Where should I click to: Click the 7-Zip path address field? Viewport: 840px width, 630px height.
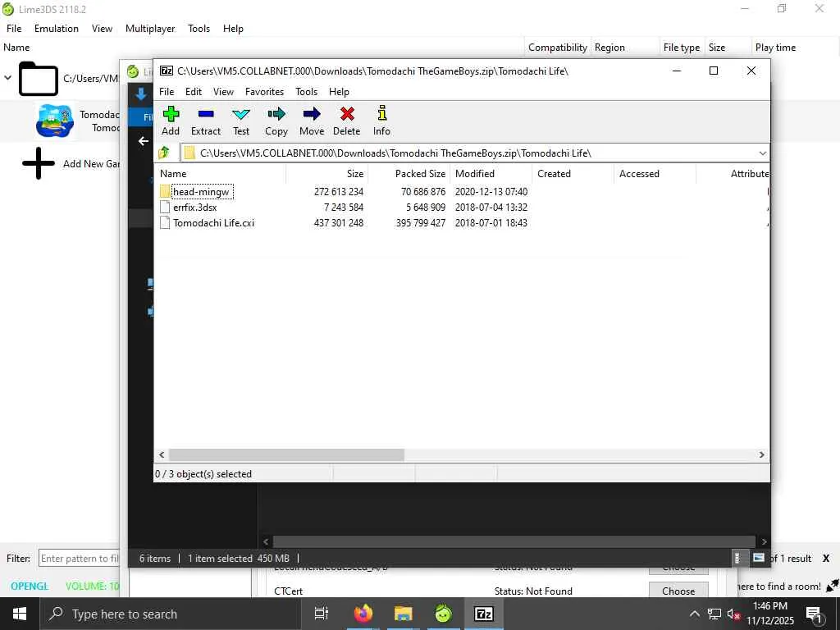468,153
